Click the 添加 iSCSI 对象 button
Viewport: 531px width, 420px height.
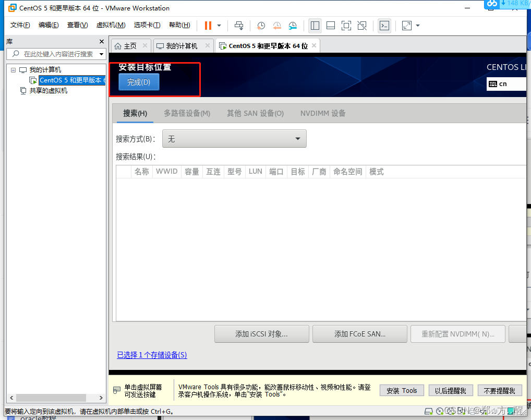pos(261,334)
